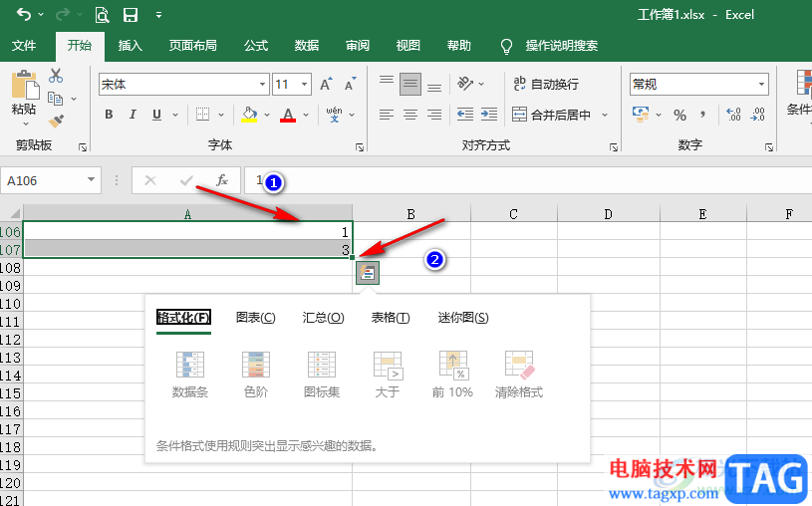The height and width of the screenshot is (506, 812).
Task: Set middle vertical alignment
Action: [410, 84]
